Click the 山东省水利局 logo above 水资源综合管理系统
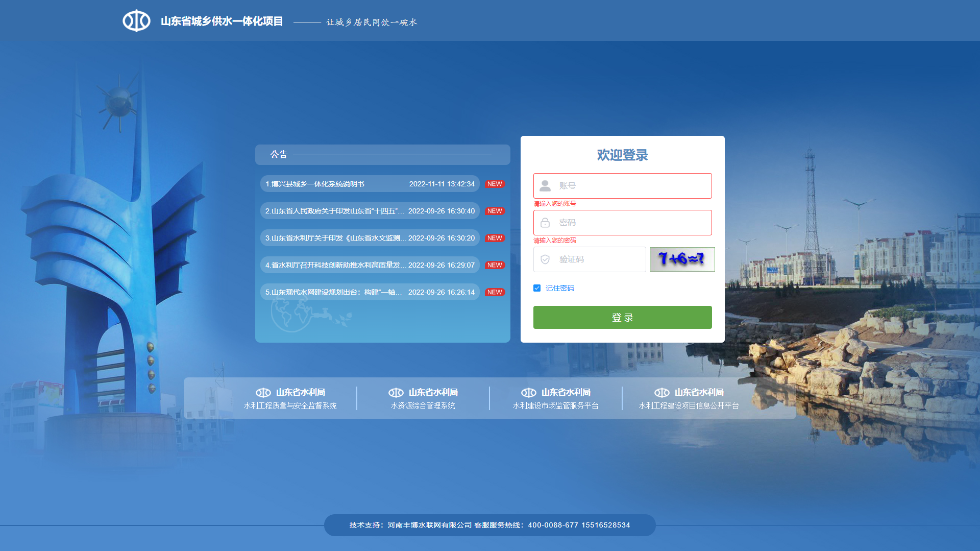This screenshot has height=551, width=980. tap(397, 392)
